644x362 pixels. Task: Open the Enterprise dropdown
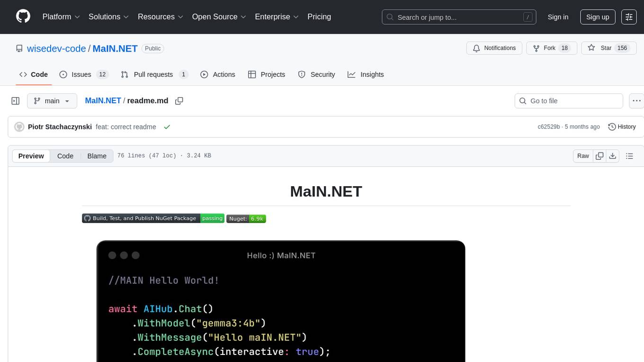coord(277,17)
